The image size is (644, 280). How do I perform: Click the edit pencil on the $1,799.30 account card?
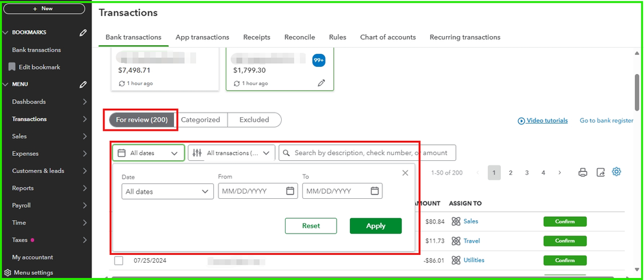[321, 83]
